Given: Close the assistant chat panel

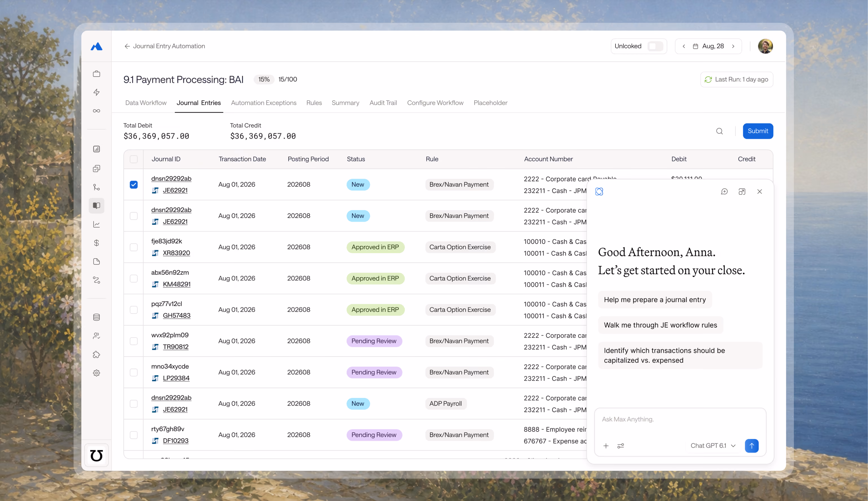Looking at the screenshot, I should pos(759,192).
